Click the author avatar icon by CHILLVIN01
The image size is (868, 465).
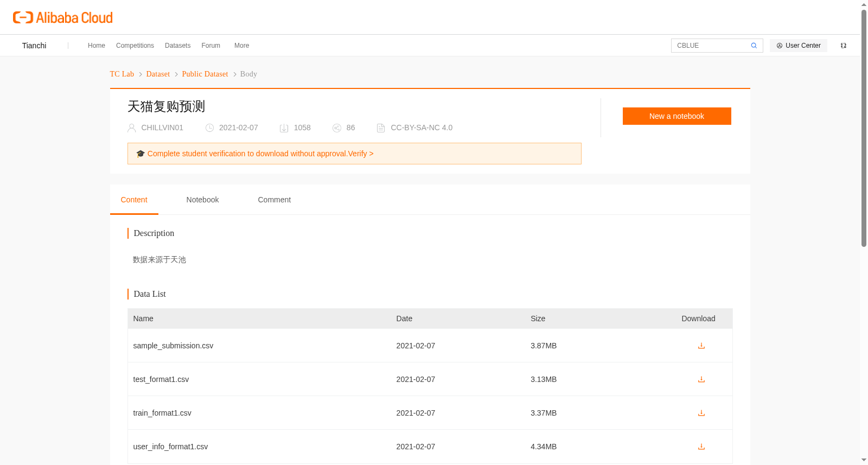pyautogui.click(x=132, y=128)
